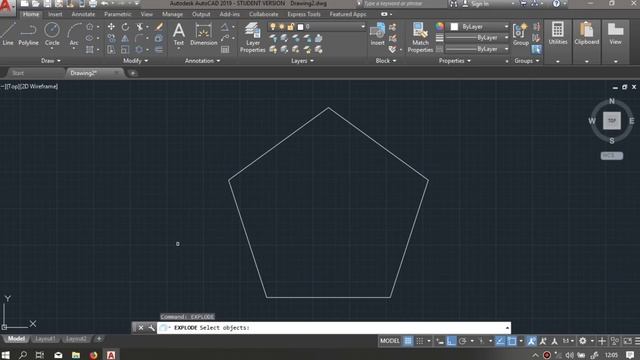Click the object color wheel swatch
Image resolution: width=640 pixels, height=360 pixels.
(439, 27)
